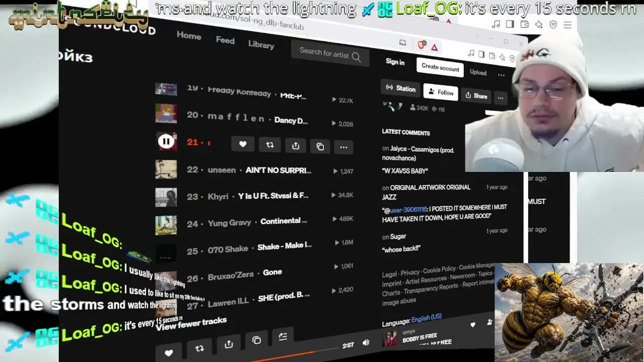Toggle the sidebar in front browser window
Viewport: 644px width, 362px height.
point(481,55)
